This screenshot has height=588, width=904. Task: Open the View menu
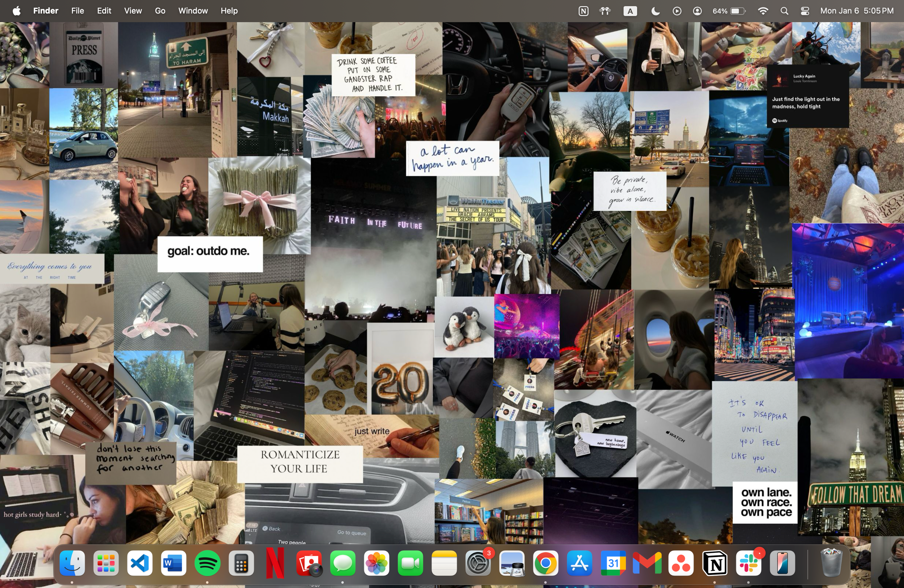133,11
